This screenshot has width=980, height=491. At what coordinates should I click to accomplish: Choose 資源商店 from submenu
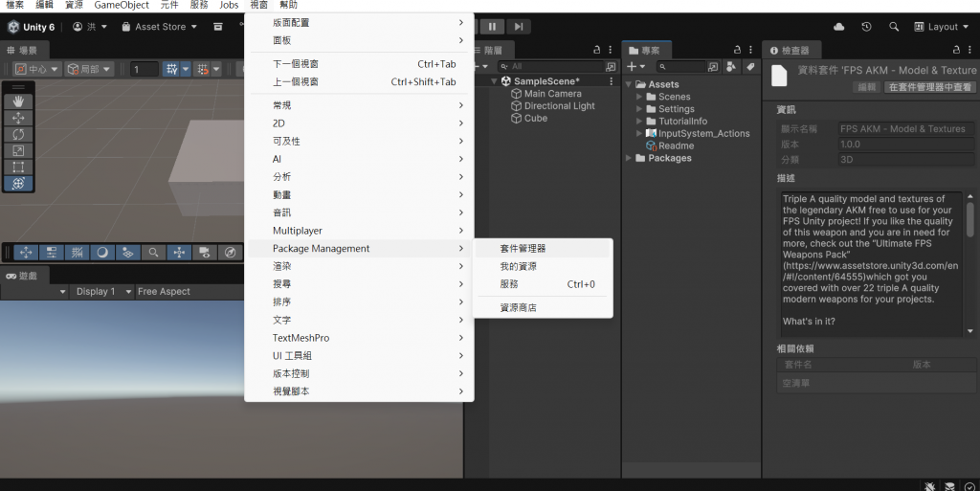pyautogui.click(x=543, y=307)
